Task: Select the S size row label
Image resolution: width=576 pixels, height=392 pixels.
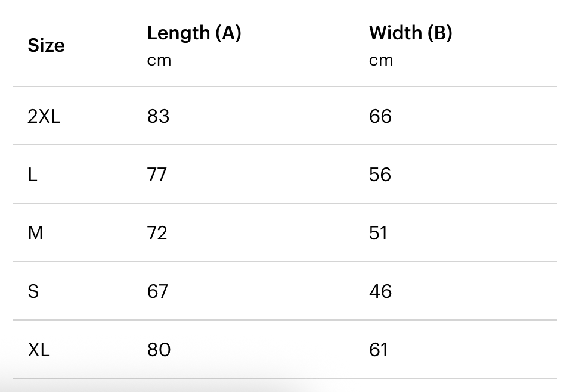Action: 33,291
